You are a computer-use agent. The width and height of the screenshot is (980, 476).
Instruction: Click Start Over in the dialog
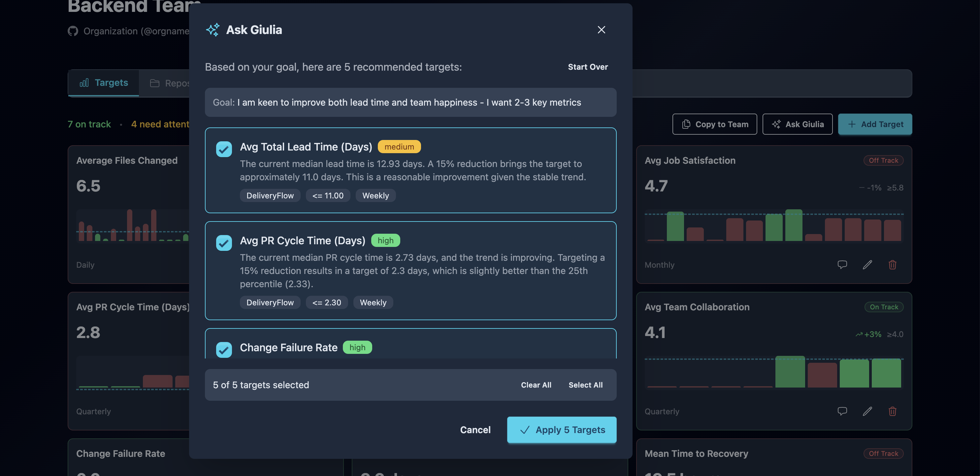588,67
